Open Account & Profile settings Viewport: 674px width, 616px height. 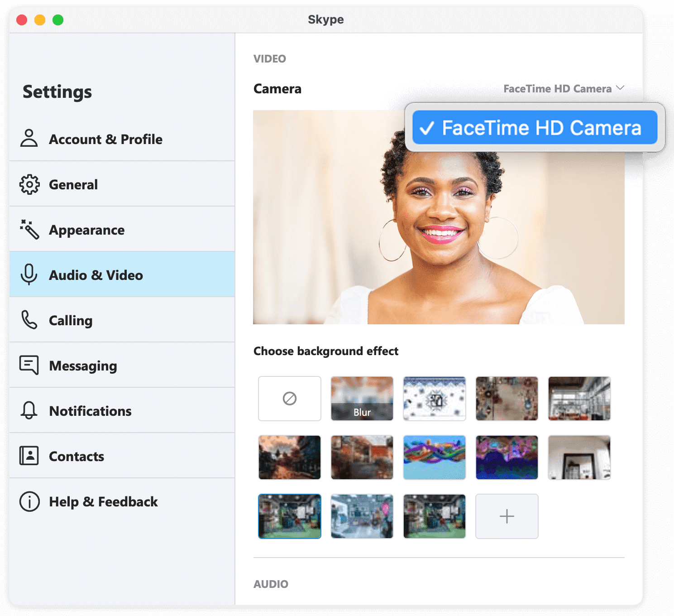coord(105,139)
